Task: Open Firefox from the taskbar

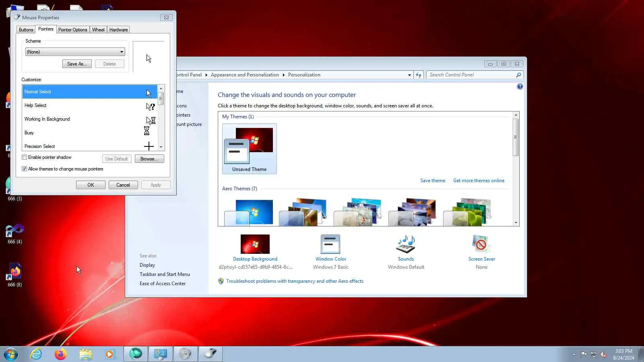Action: 61,354
